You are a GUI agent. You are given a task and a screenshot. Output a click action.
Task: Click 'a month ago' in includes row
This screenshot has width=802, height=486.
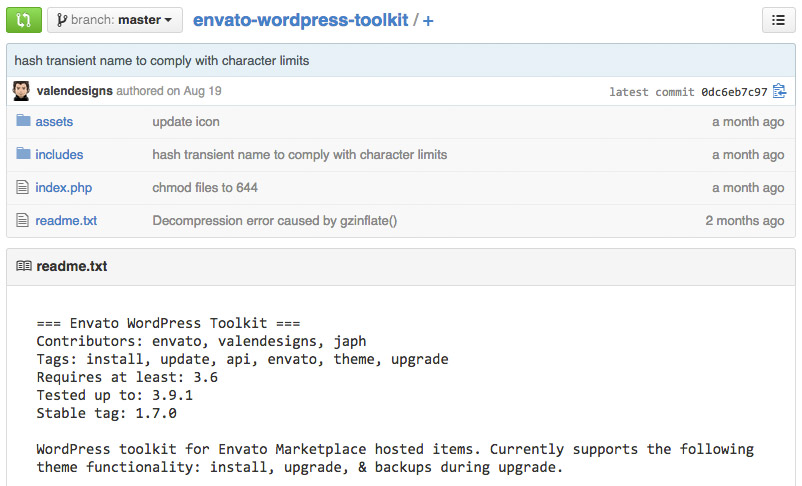(x=748, y=154)
